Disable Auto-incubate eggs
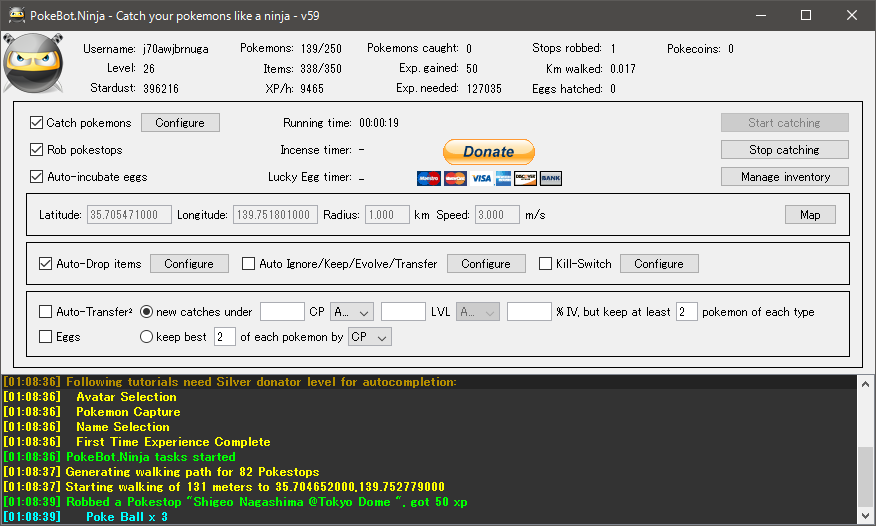 coord(36,176)
